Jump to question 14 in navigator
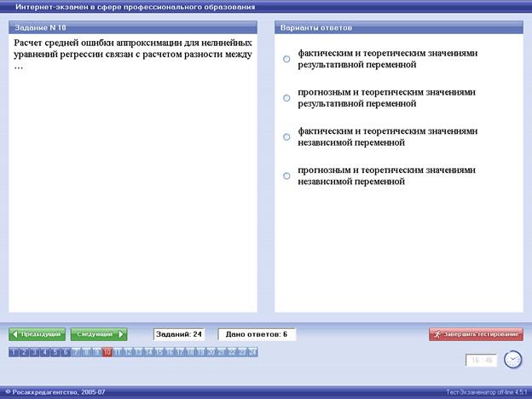This screenshot has width=532, height=399. point(148,352)
